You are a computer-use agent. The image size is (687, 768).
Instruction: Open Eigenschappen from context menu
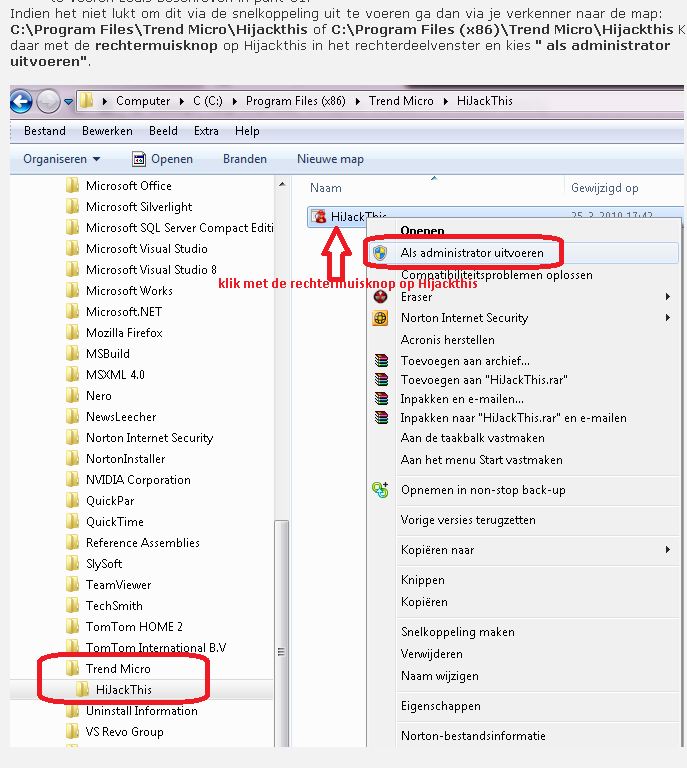point(441,706)
